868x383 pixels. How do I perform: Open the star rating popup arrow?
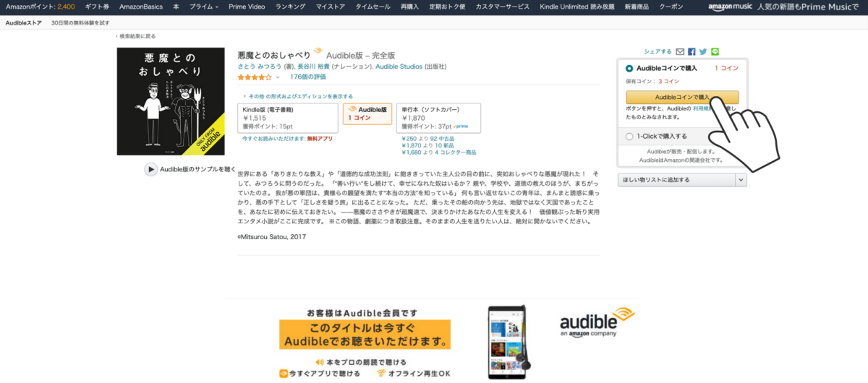click(x=278, y=77)
